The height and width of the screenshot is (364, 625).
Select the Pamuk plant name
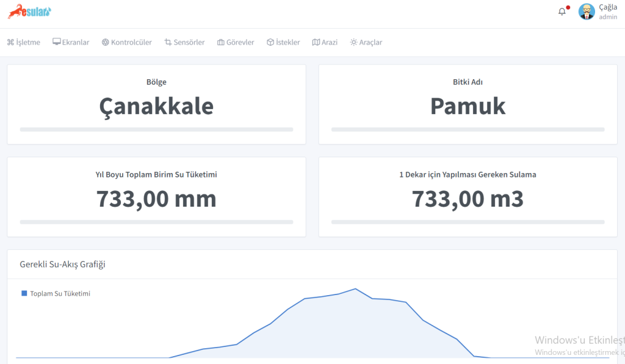pos(468,107)
